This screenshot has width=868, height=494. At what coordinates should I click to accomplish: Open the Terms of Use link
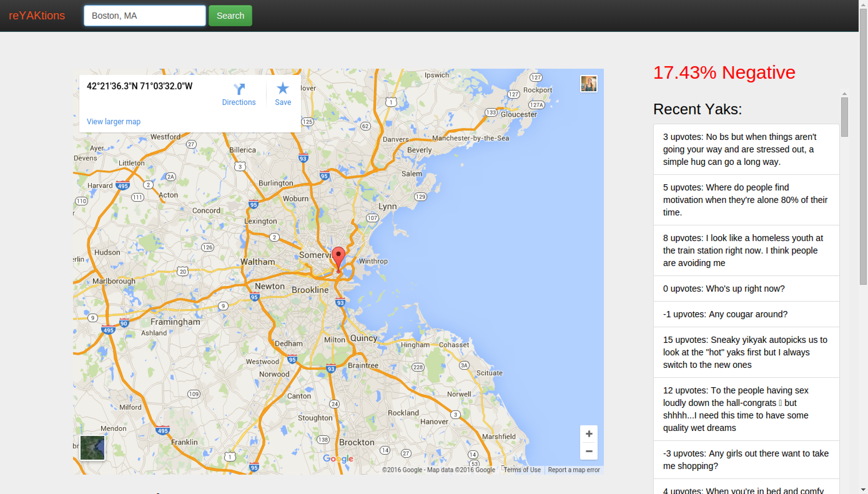pyautogui.click(x=522, y=470)
